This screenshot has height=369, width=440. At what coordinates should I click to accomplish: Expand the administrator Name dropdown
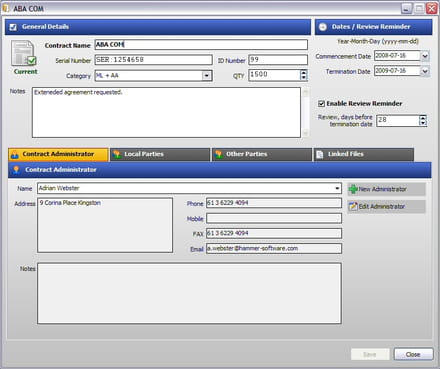tap(337, 189)
